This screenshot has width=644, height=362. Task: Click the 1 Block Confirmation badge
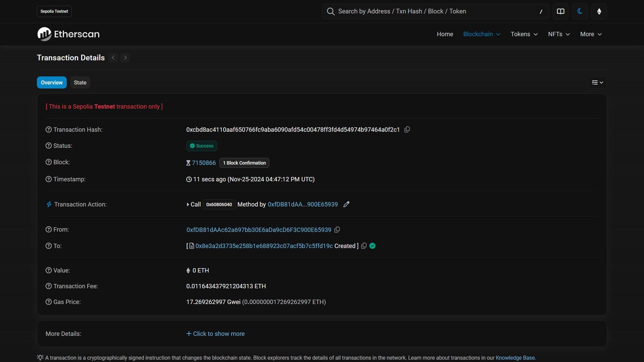pos(244,163)
